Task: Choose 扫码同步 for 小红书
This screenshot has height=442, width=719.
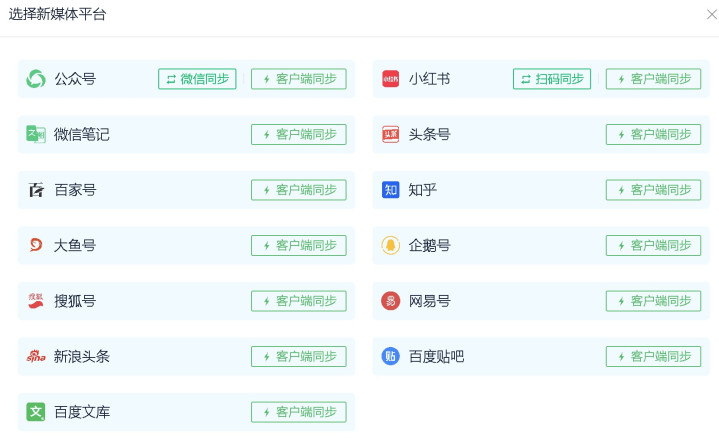Action: pos(552,79)
